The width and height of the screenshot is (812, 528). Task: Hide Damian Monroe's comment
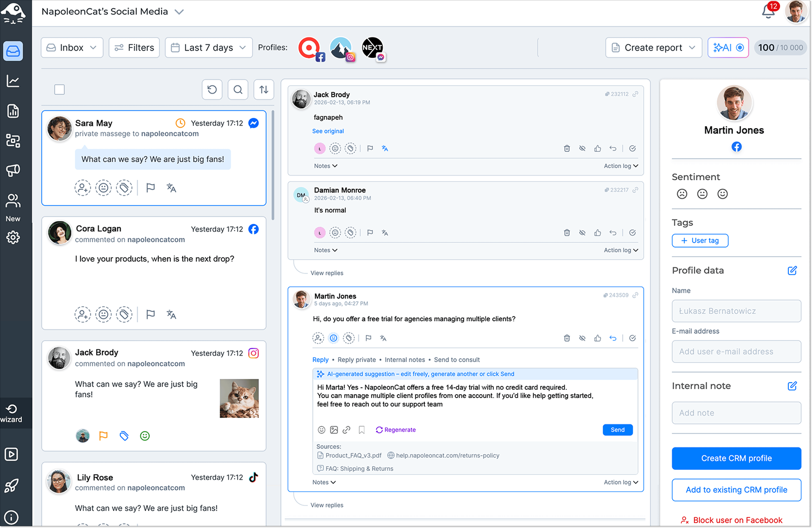582,233
